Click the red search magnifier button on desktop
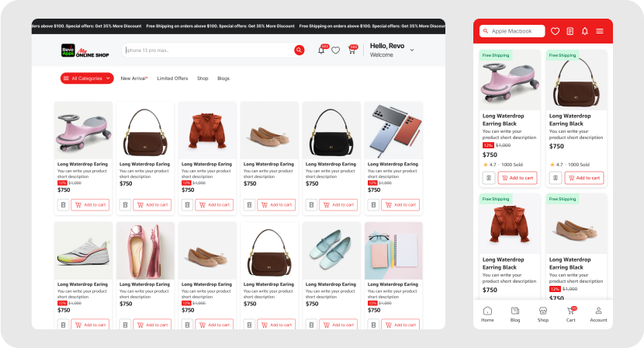The image size is (644, 348). click(x=299, y=50)
